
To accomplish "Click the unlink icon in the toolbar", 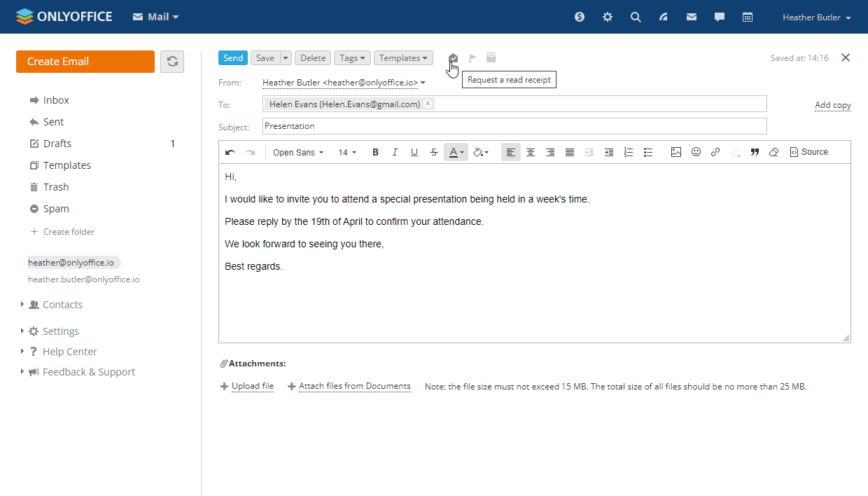I will pyautogui.click(x=735, y=152).
